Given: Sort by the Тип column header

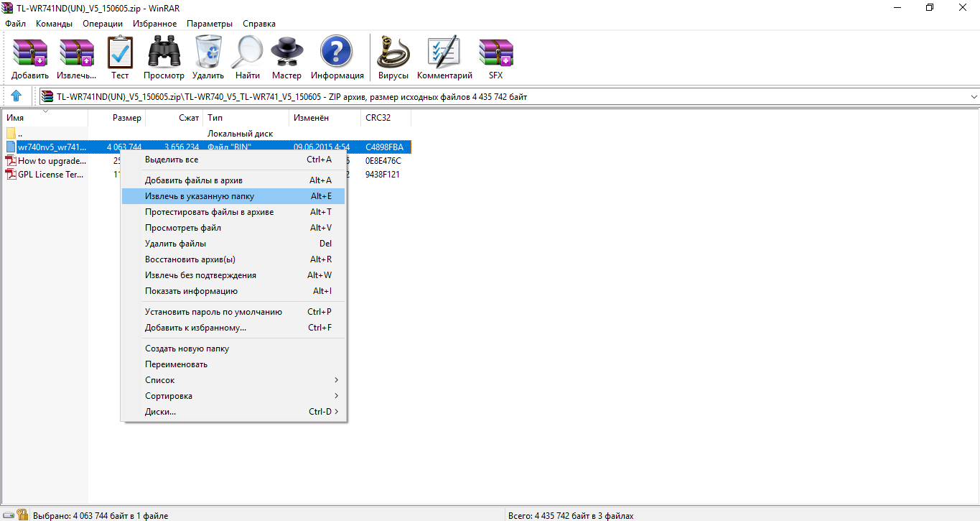Looking at the screenshot, I should [246, 118].
